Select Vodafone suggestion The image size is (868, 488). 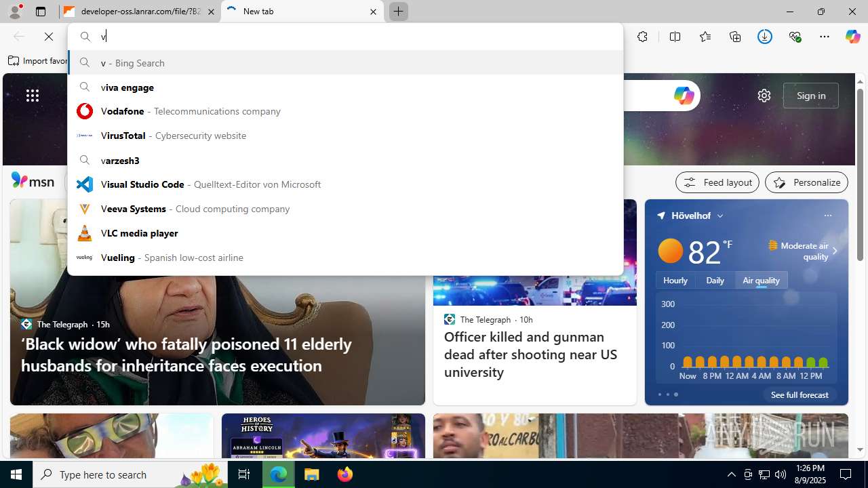(x=345, y=111)
